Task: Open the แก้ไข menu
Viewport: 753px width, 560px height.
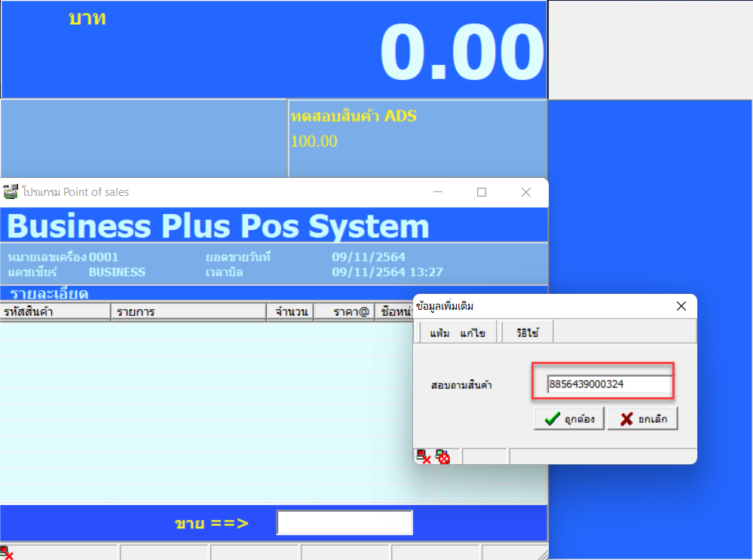Action: [x=473, y=333]
